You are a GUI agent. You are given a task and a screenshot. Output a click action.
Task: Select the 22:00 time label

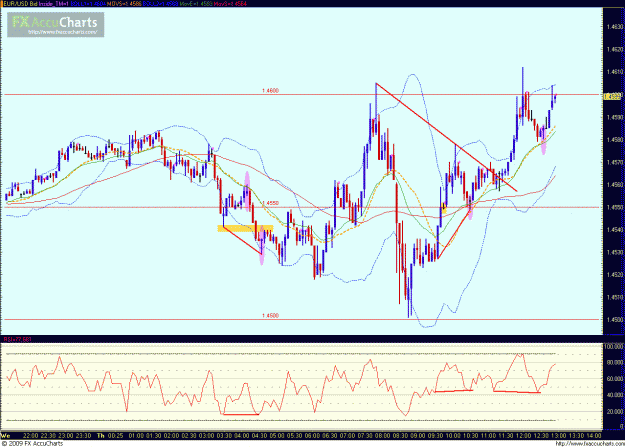point(31,436)
